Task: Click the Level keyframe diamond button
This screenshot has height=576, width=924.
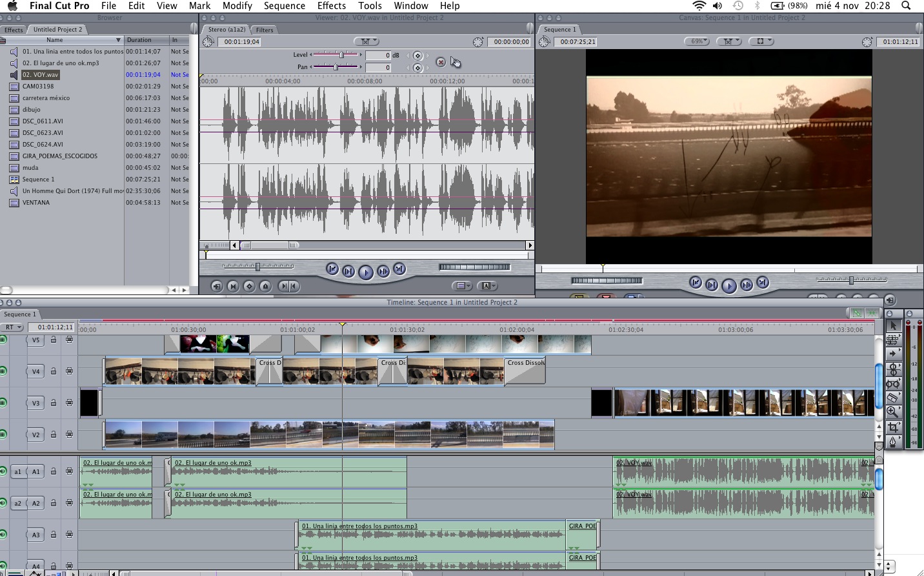Action: pyautogui.click(x=417, y=56)
